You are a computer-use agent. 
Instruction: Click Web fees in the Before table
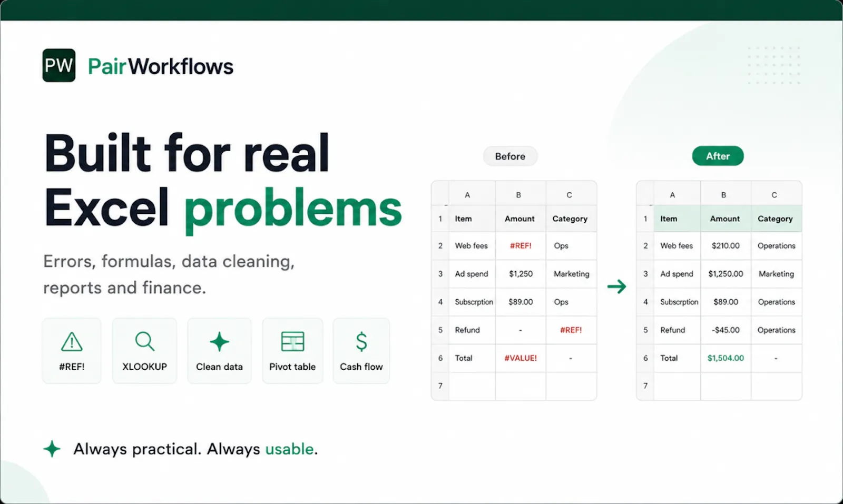[471, 245]
